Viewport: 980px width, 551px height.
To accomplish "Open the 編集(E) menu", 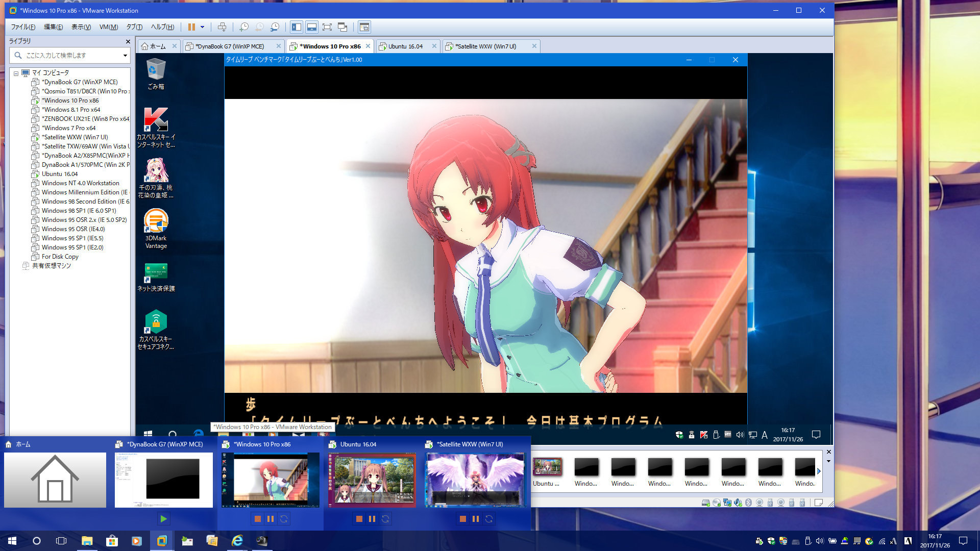I will pyautogui.click(x=53, y=27).
